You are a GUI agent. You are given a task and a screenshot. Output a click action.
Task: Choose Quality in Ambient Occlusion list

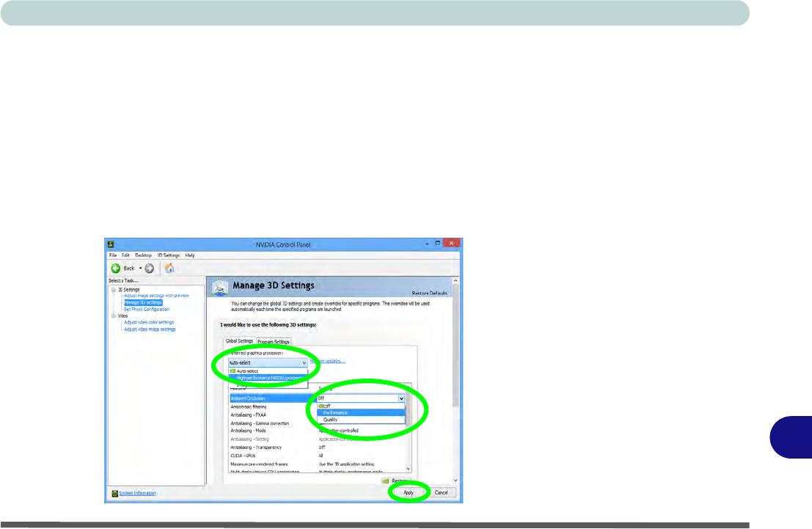tap(361, 420)
